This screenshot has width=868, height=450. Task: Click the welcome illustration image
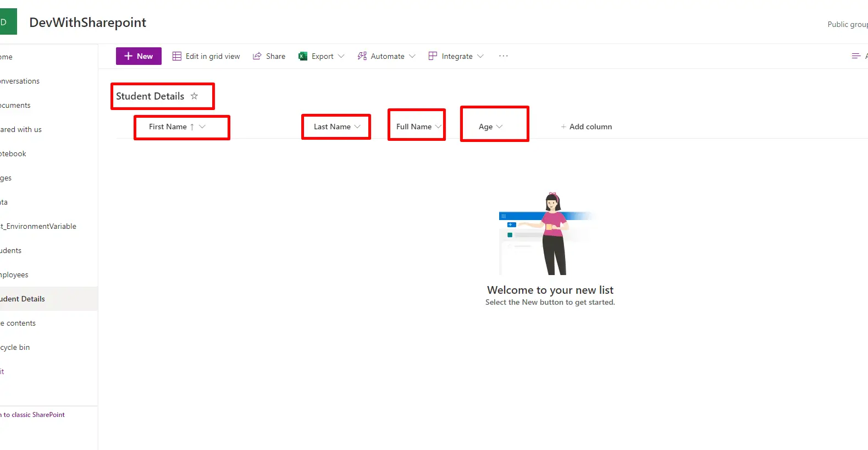(x=546, y=233)
